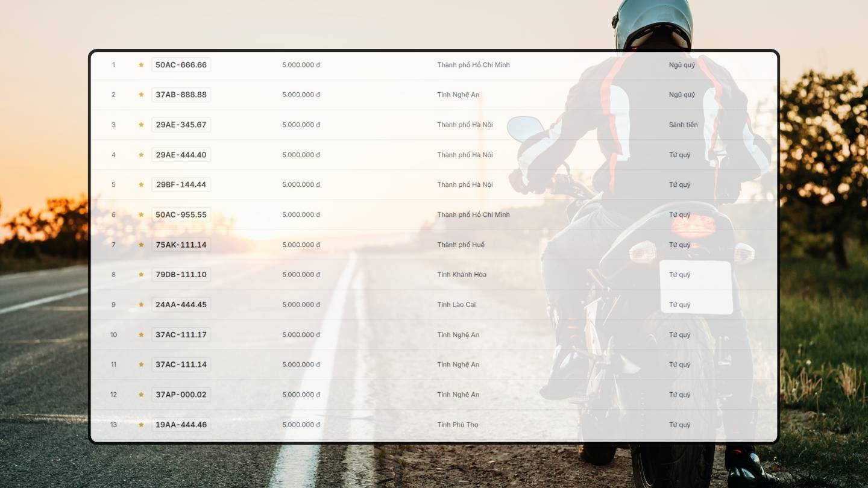
Task: Favorite plate 37AP-000.02 using star icon
Action: click(x=141, y=395)
